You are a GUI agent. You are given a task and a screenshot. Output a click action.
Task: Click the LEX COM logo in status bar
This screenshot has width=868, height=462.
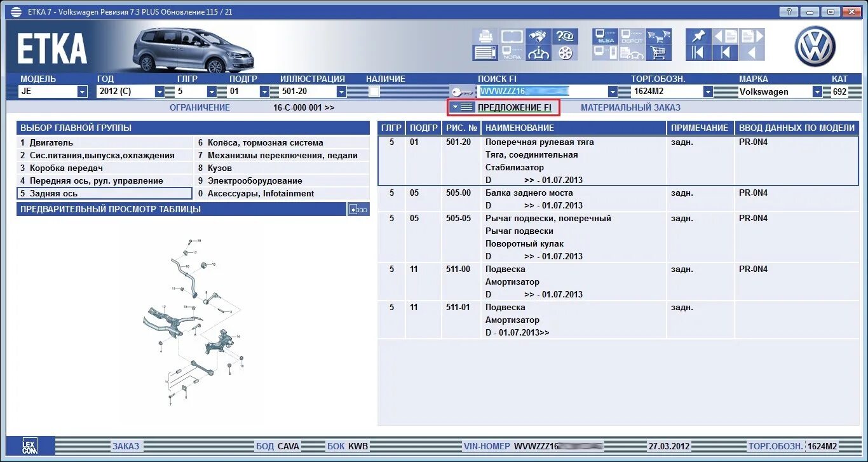tap(29, 445)
